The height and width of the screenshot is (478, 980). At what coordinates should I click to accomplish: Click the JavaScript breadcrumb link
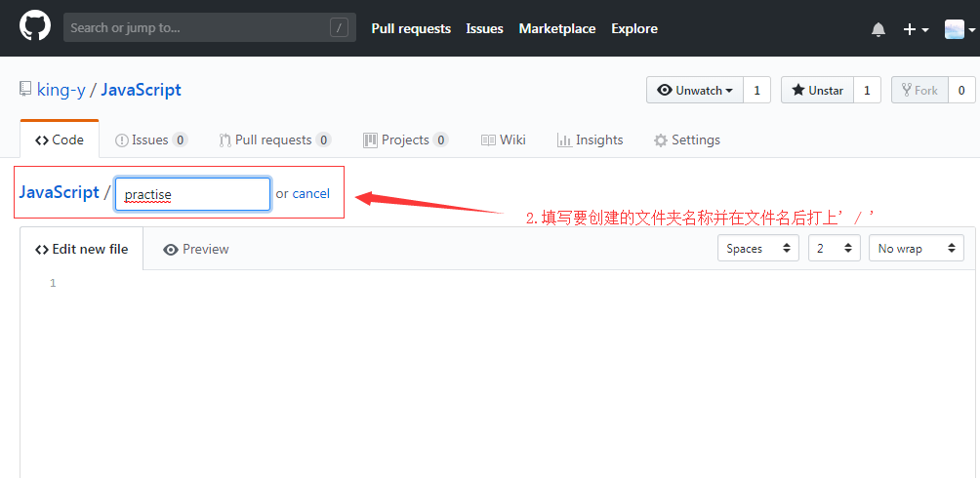[x=60, y=192]
